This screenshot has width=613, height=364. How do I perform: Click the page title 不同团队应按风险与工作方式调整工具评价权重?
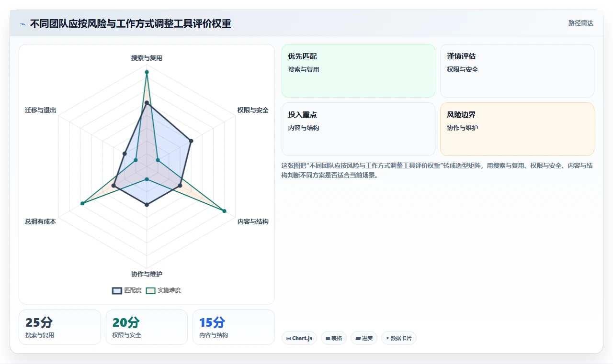pyautogui.click(x=130, y=23)
